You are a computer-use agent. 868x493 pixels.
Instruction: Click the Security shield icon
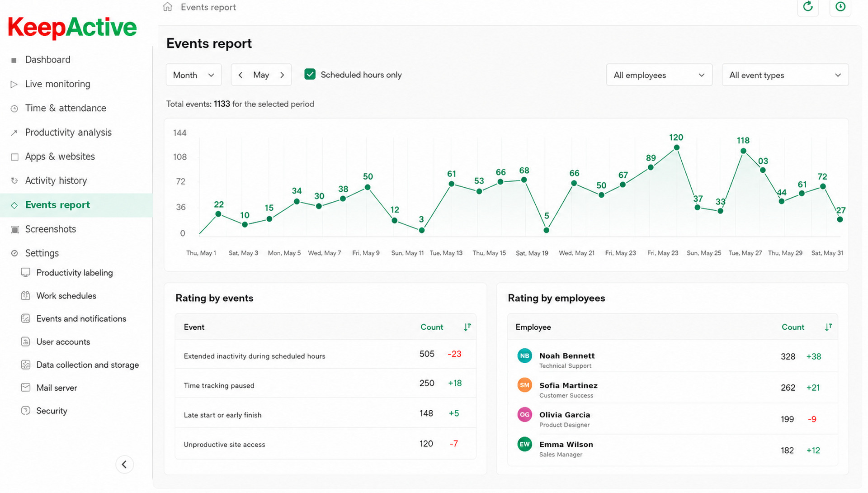click(26, 411)
